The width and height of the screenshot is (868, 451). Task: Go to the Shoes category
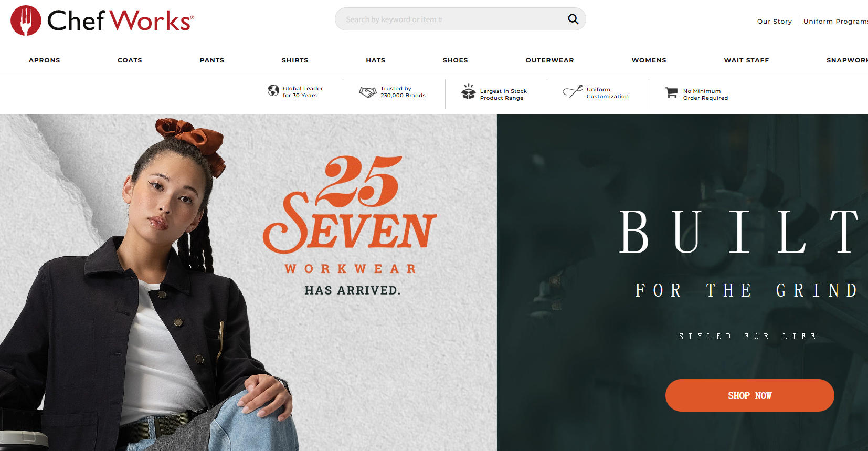456,60
